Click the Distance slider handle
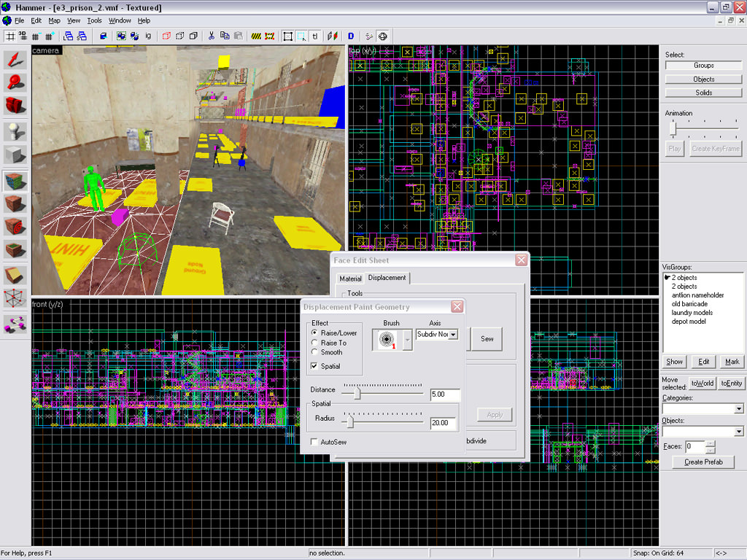Image resolution: width=747 pixels, height=560 pixels. point(357,394)
